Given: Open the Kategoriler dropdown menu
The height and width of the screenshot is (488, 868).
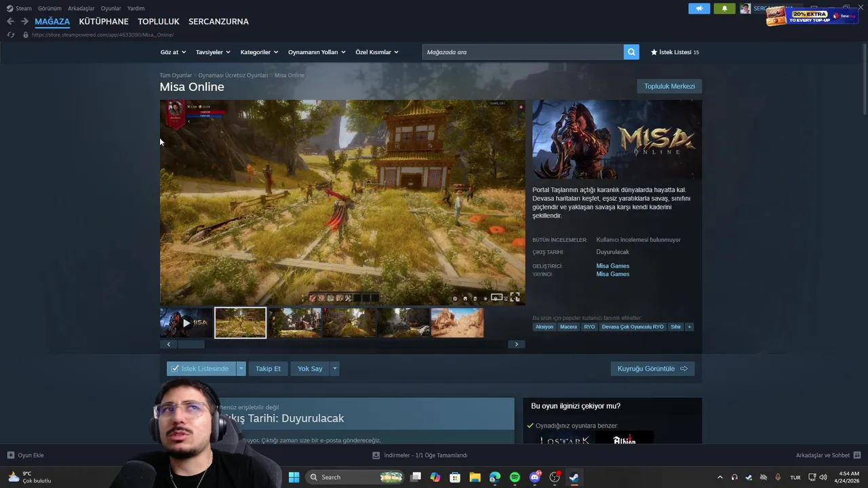Looking at the screenshot, I should [x=259, y=52].
